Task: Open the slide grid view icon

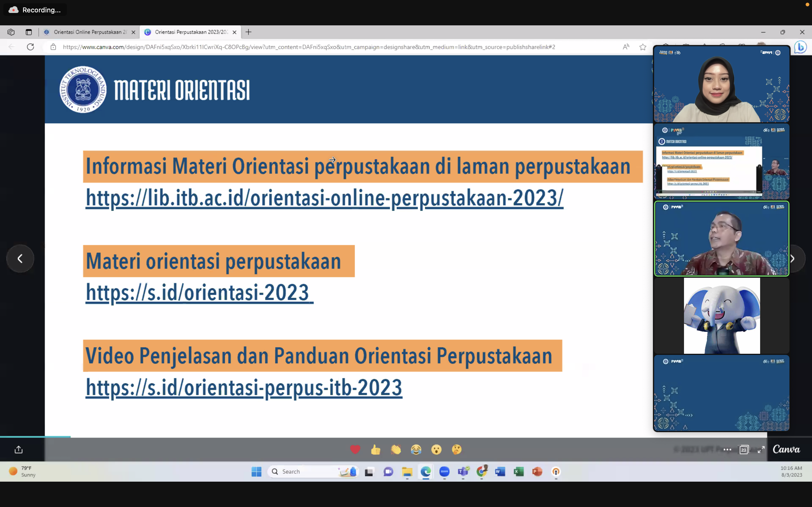Action: [744, 450]
